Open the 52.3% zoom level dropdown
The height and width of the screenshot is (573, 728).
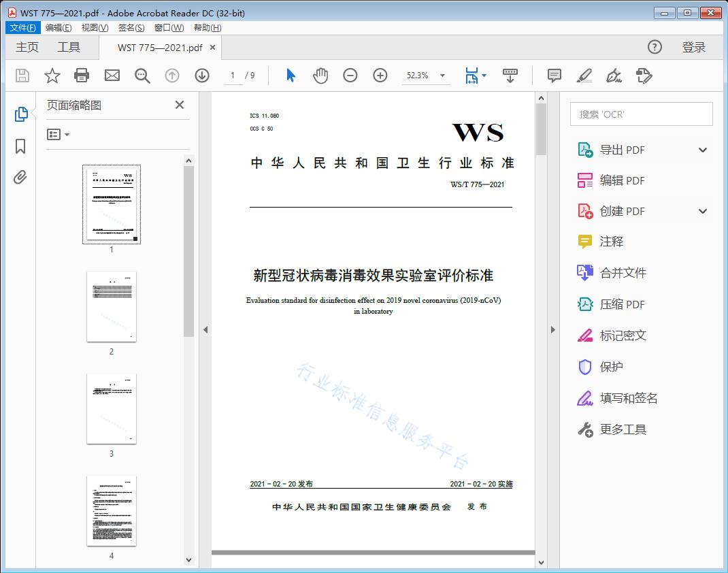point(426,76)
